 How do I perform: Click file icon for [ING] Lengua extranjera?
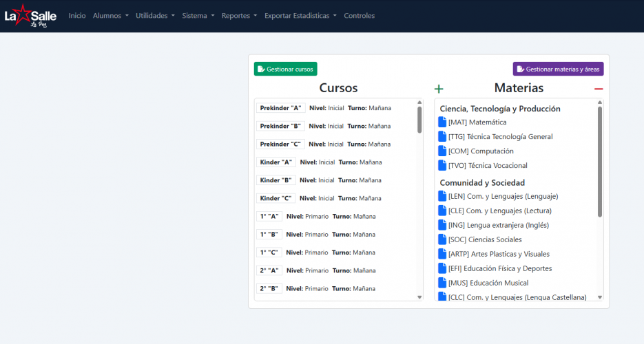(442, 225)
